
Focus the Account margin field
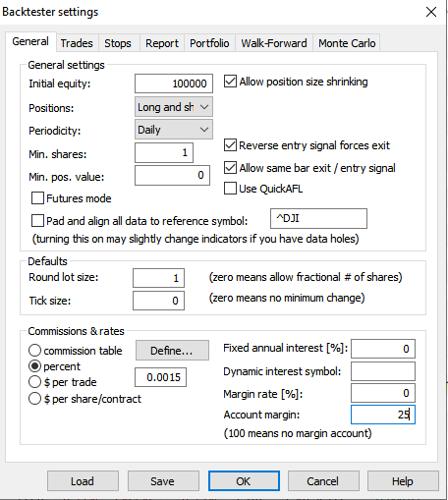383,415
